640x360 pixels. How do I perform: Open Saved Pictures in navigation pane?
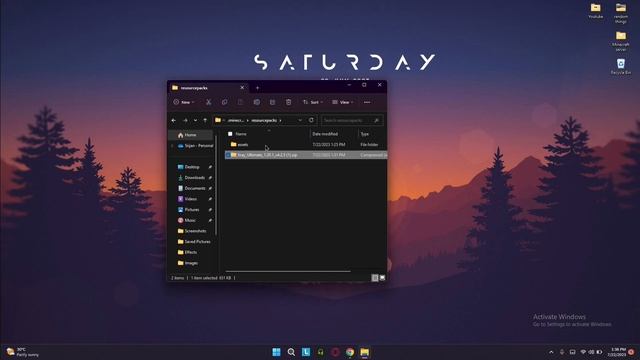point(197,242)
